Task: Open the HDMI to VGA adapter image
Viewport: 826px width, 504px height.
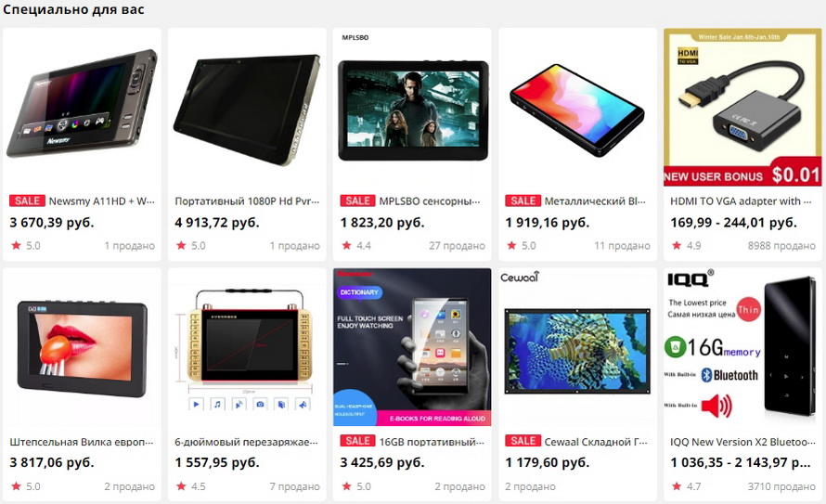Action: point(742,107)
